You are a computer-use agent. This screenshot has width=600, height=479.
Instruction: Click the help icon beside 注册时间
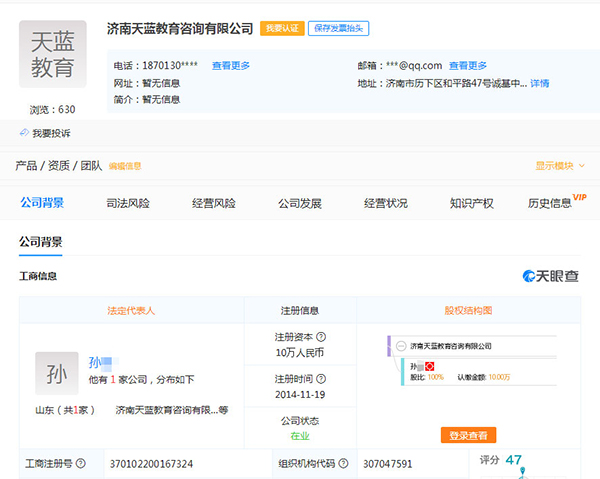[x=321, y=379]
